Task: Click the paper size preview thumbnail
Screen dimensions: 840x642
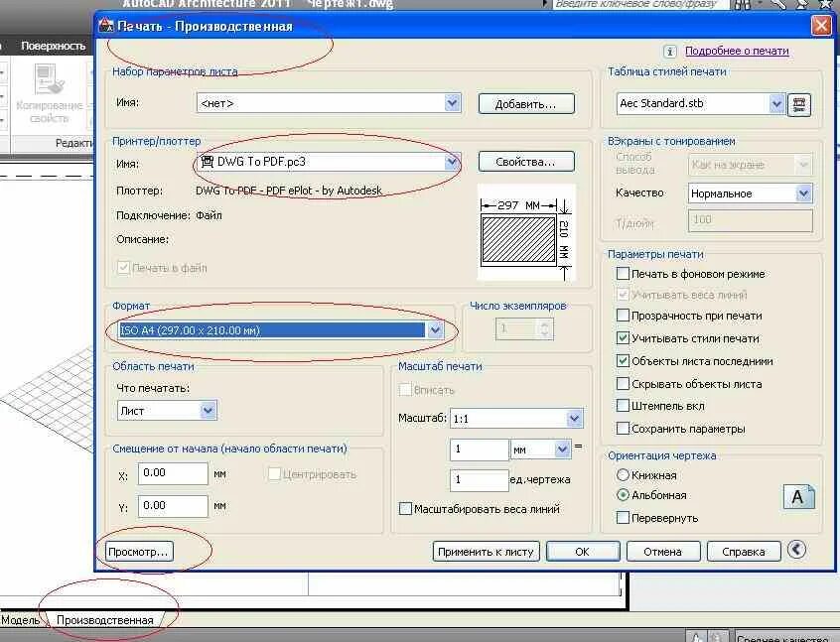Action: tap(525, 232)
